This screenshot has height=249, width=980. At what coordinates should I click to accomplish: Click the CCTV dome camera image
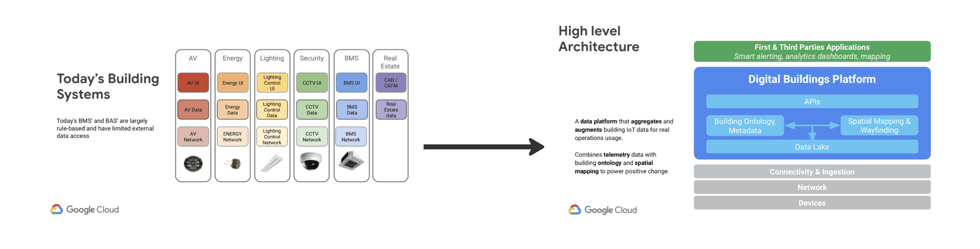coord(311,161)
